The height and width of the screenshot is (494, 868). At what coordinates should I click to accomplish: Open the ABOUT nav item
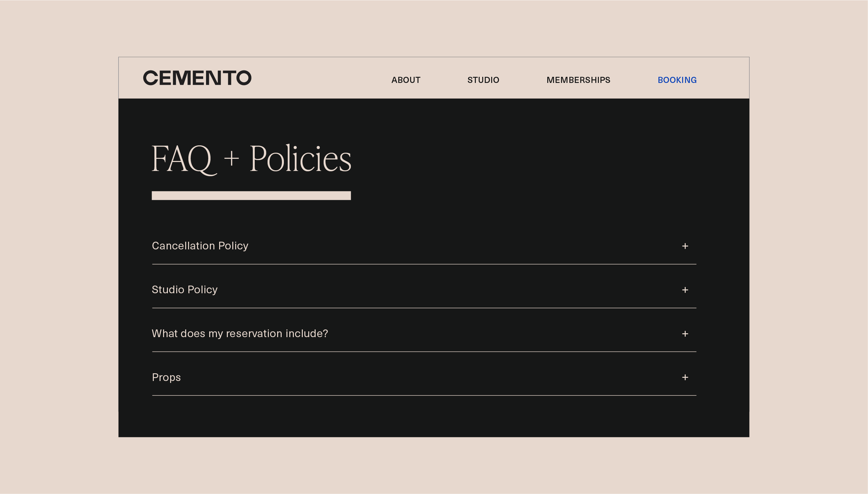(406, 80)
